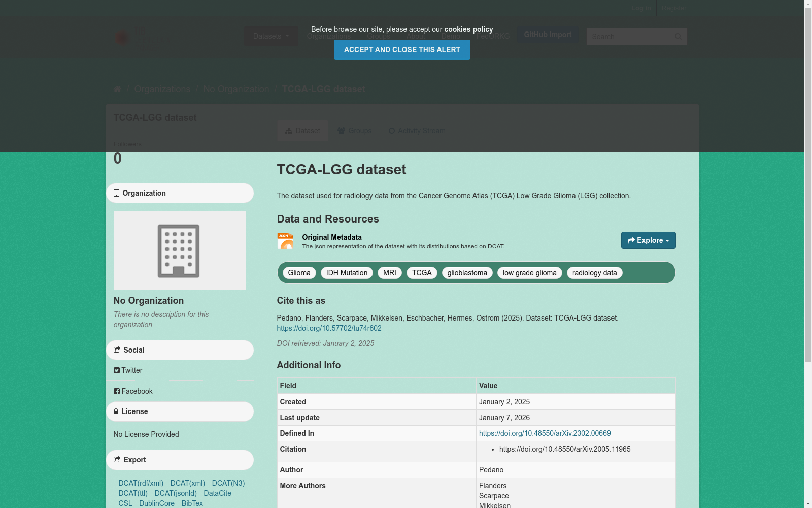Export as CSL

125,503
